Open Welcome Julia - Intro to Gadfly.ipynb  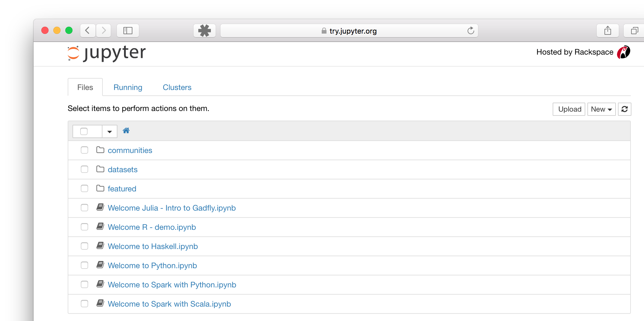(172, 208)
